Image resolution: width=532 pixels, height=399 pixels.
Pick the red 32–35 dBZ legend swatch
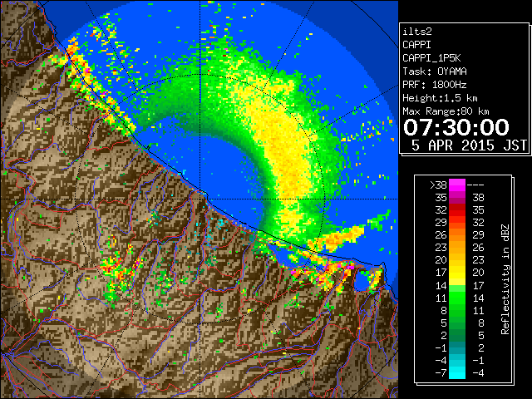click(457, 210)
